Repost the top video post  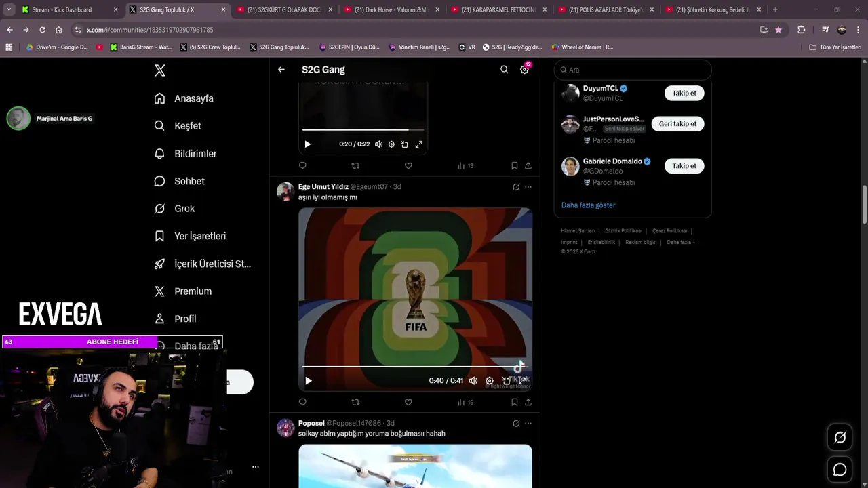[x=355, y=165]
